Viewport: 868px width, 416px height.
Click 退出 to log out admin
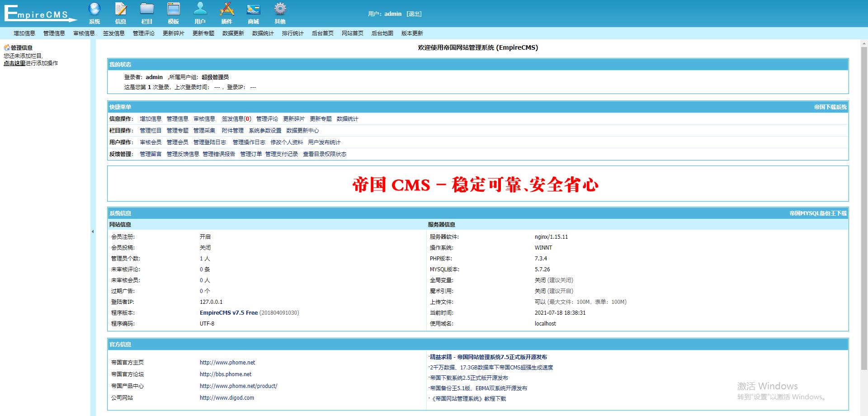(414, 14)
